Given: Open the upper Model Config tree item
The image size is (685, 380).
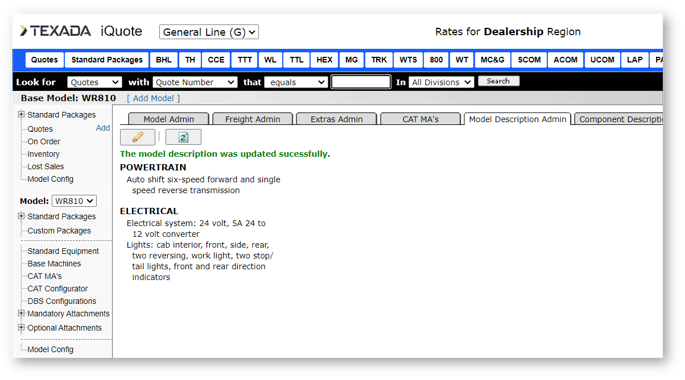Looking at the screenshot, I should click(x=50, y=179).
